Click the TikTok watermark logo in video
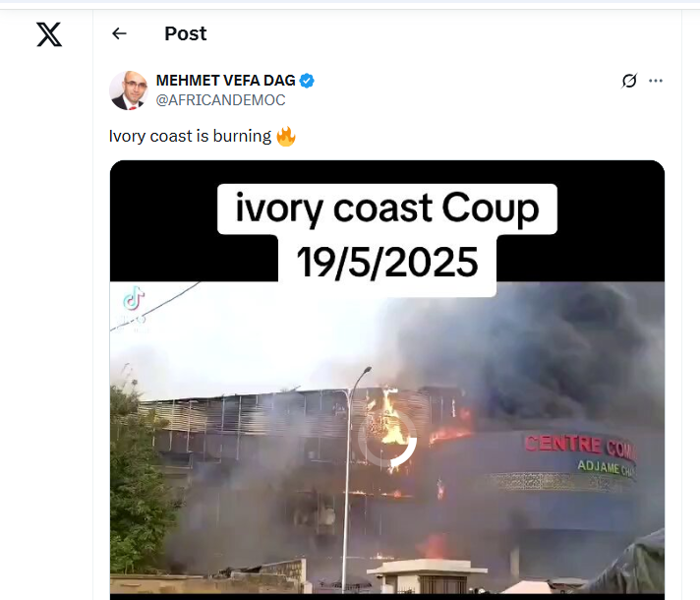 coord(133,298)
